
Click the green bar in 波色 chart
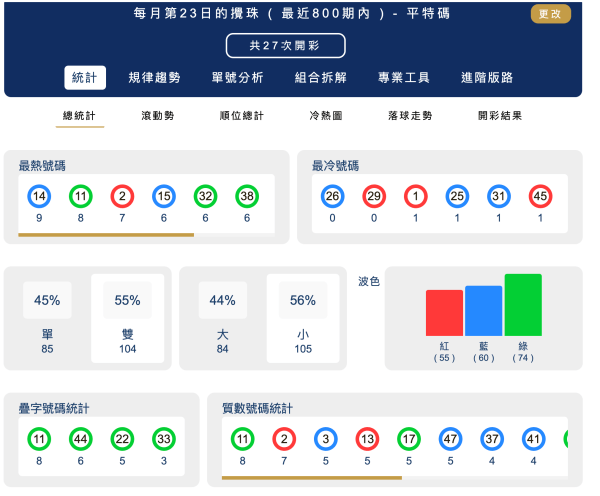tap(523, 305)
